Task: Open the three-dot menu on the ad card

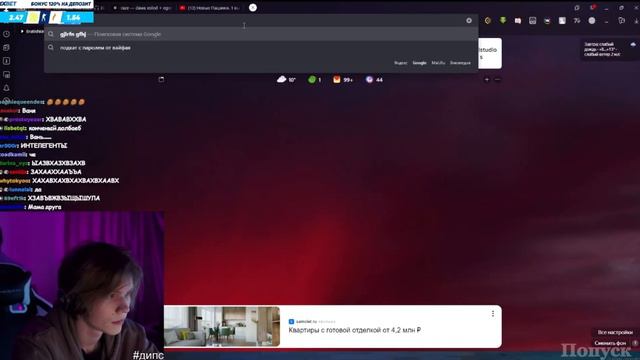Action: click(x=493, y=313)
